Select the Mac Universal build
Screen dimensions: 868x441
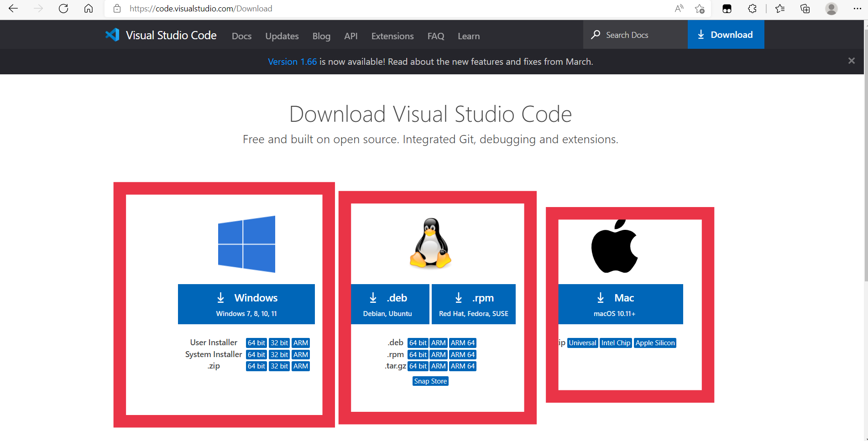click(x=582, y=343)
